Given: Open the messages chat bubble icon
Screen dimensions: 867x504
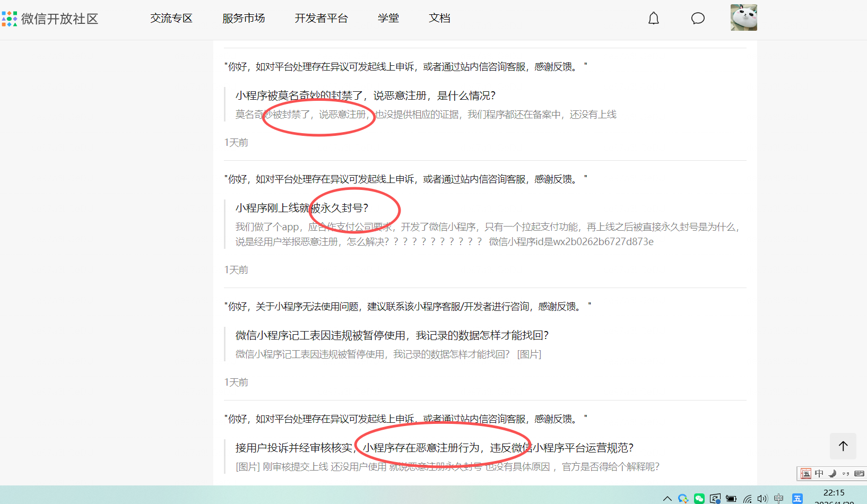Looking at the screenshot, I should point(698,19).
